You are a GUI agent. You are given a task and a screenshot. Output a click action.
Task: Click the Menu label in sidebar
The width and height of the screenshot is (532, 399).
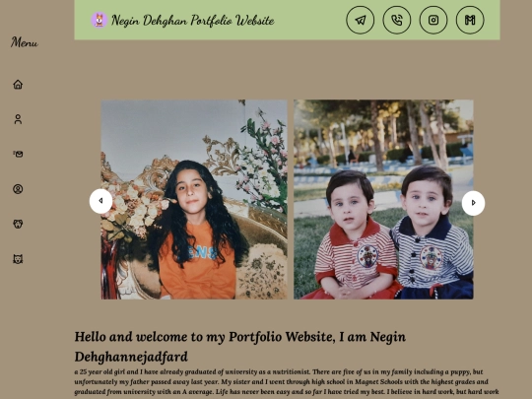tap(24, 42)
